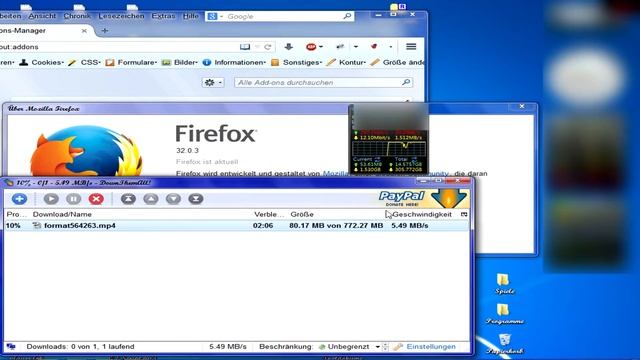This screenshot has width=640, height=360.
Task: Pause the download in DownThemAll
Action: (73, 199)
